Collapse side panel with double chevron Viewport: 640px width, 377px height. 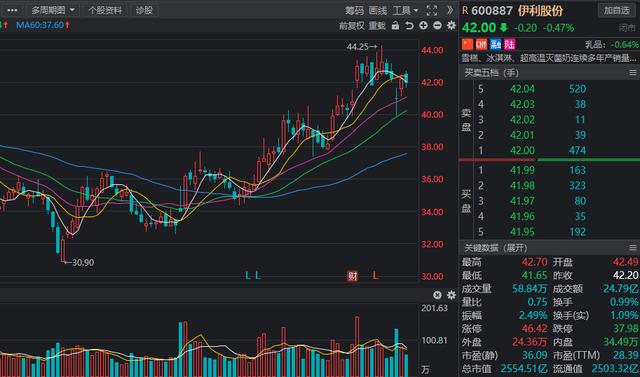450,10
